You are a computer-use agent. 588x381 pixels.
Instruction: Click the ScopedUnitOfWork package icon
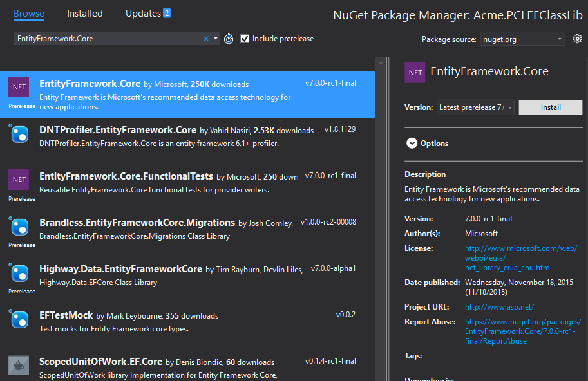[x=18, y=365]
